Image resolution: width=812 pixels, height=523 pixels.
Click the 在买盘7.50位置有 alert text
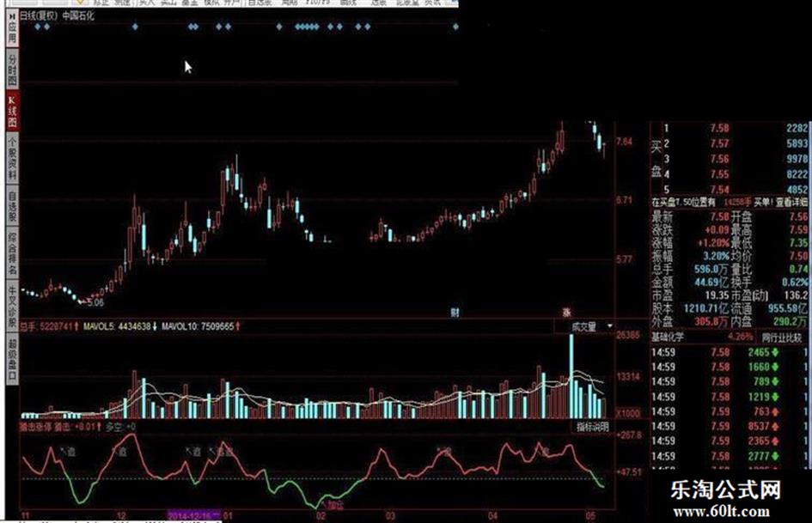[683, 203]
